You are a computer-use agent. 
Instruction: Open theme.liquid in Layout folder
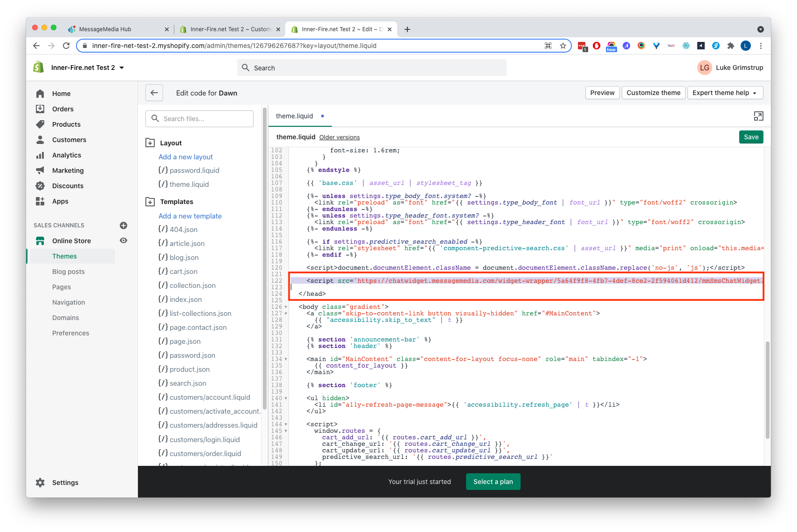pyautogui.click(x=184, y=184)
